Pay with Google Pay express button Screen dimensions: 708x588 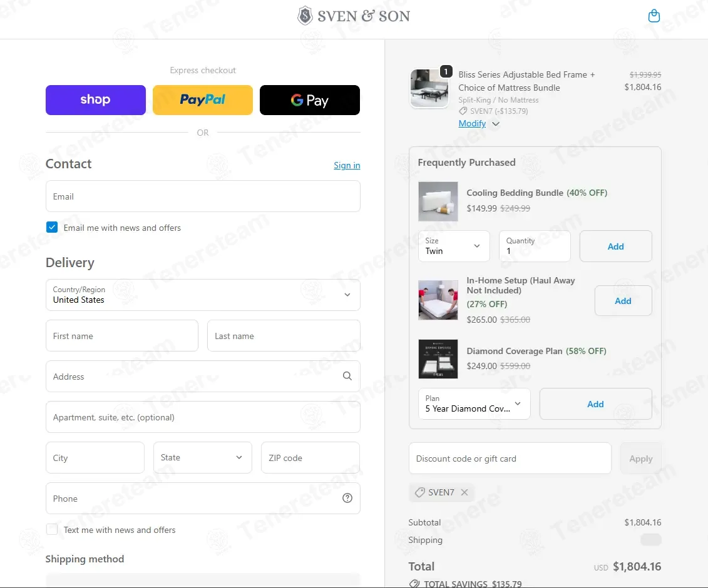(x=309, y=99)
